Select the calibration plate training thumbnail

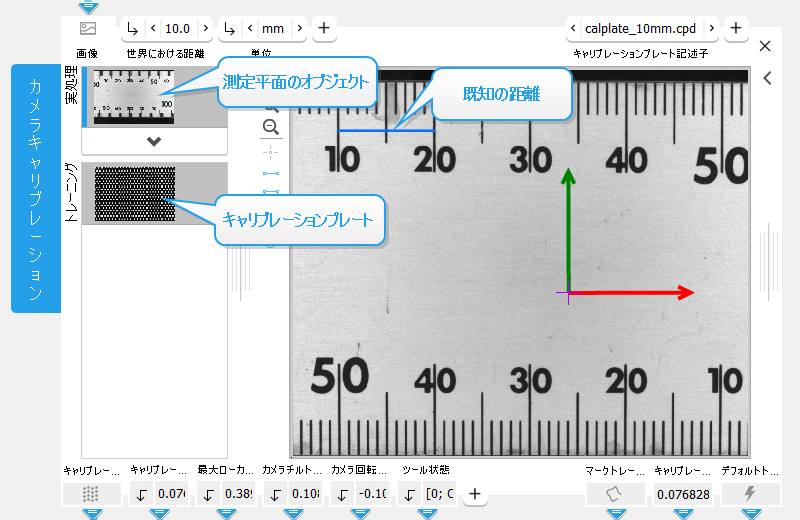click(x=134, y=194)
